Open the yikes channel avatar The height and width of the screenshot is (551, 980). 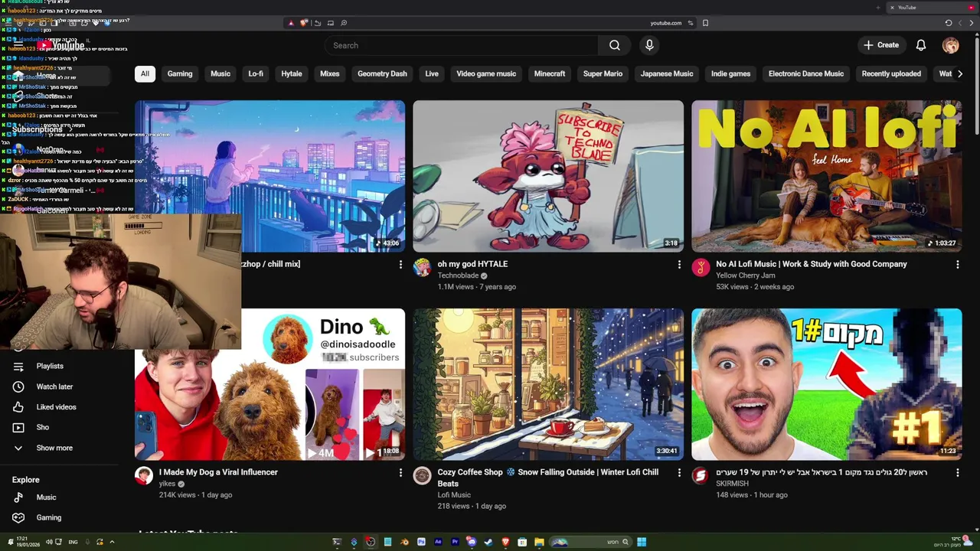tap(143, 475)
